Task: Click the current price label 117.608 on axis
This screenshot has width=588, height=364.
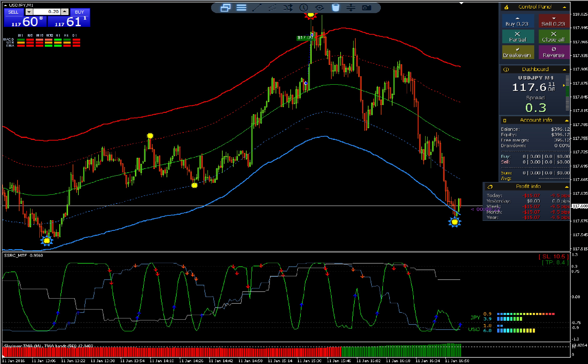Action: (x=580, y=206)
